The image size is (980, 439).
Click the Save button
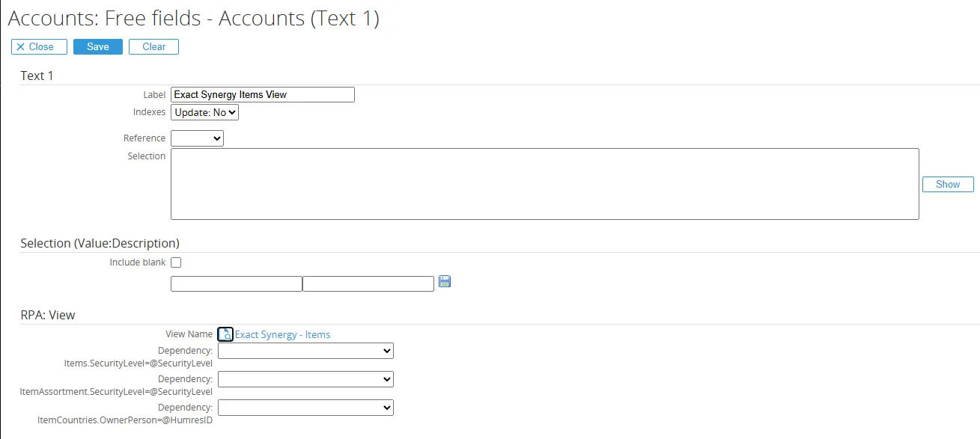coord(97,46)
